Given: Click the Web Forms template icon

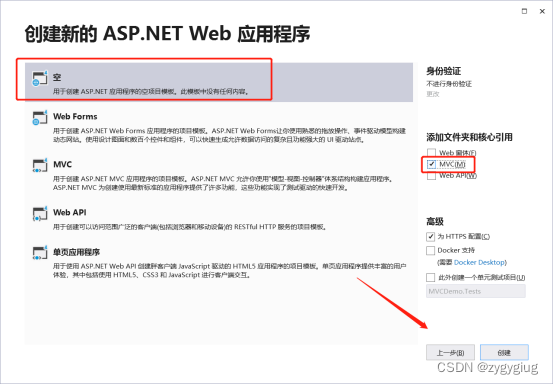Looking at the screenshot, I should [40, 118].
